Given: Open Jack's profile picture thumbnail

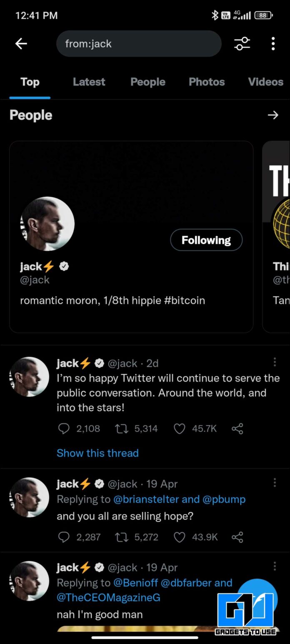Looking at the screenshot, I should pos(47,223).
